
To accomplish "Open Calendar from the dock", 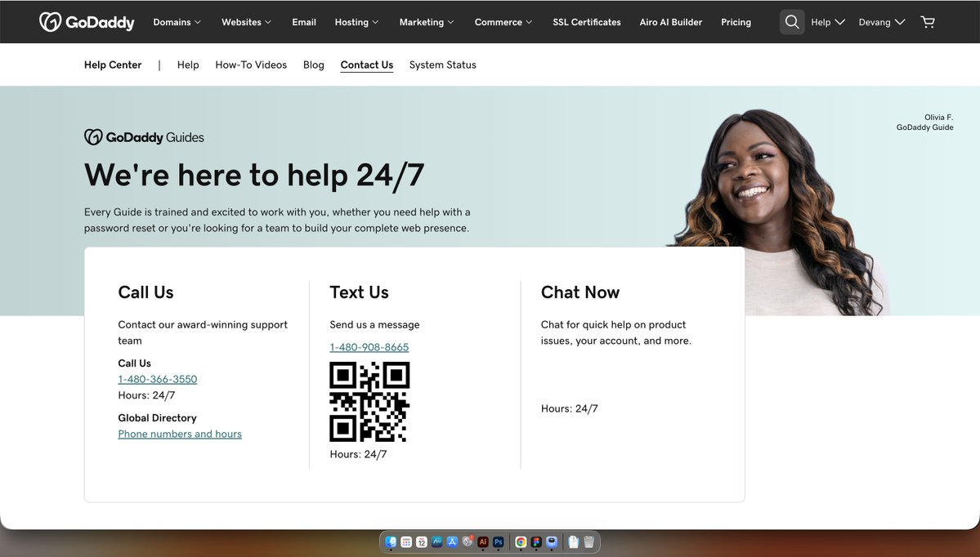I will point(422,542).
